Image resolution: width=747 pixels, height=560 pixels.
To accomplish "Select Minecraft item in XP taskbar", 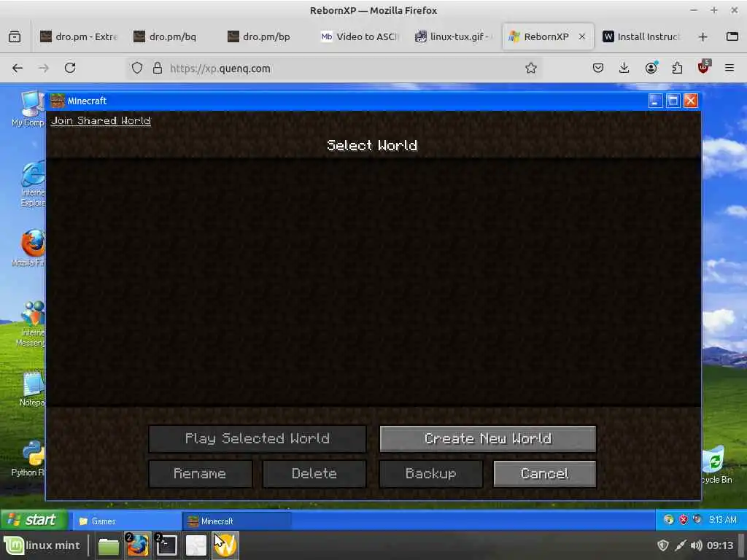I will pos(236,521).
